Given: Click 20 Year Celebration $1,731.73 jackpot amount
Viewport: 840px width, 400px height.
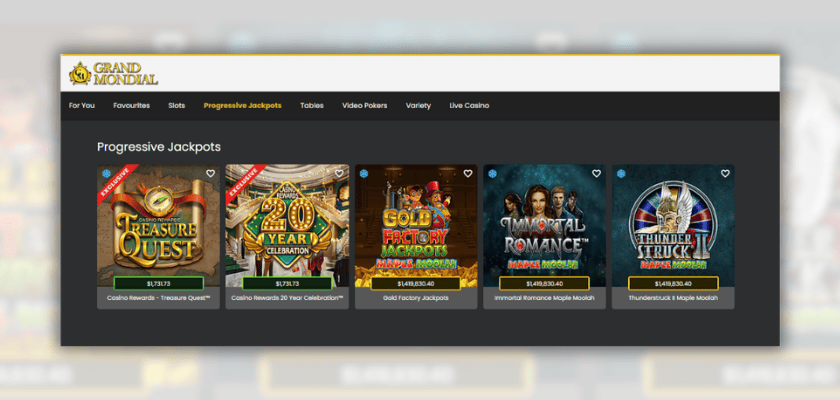Looking at the screenshot, I should [287, 283].
